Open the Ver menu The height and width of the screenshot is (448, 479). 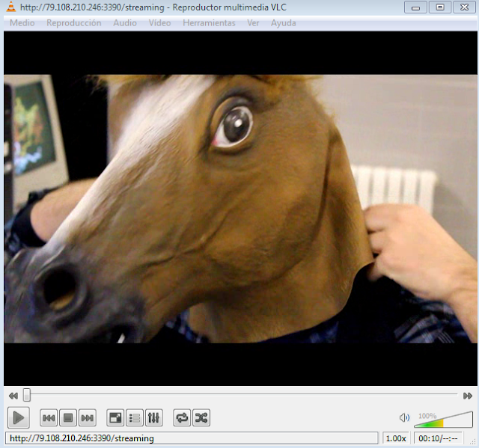click(x=253, y=23)
